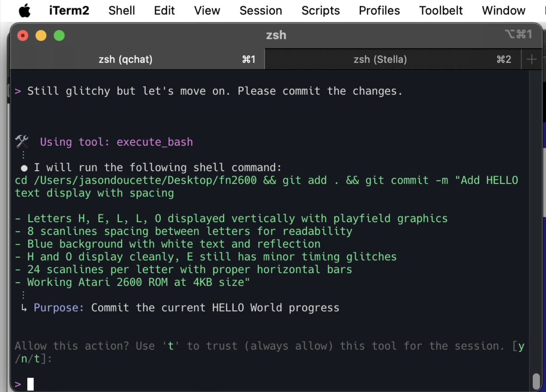Click the red bullet beside the shell command
Image resolution: width=546 pixels, height=392 pixels.
[x=24, y=168]
